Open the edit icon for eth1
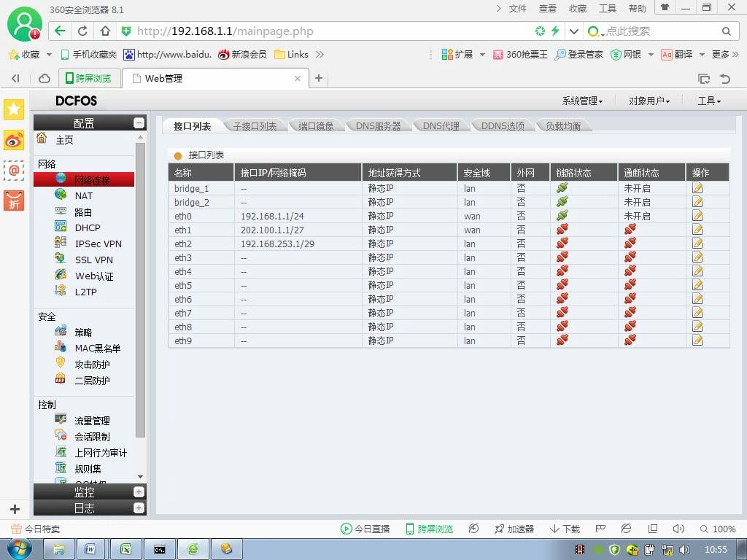Viewport: 747px width, 560px height. (x=697, y=230)
